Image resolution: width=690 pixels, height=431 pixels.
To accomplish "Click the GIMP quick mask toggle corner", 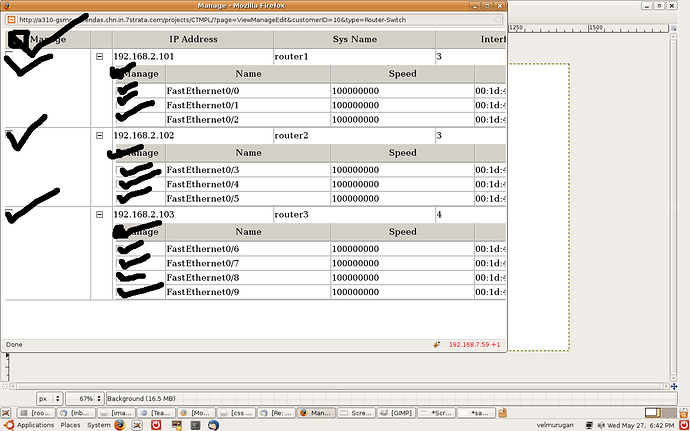I will 5,386.
